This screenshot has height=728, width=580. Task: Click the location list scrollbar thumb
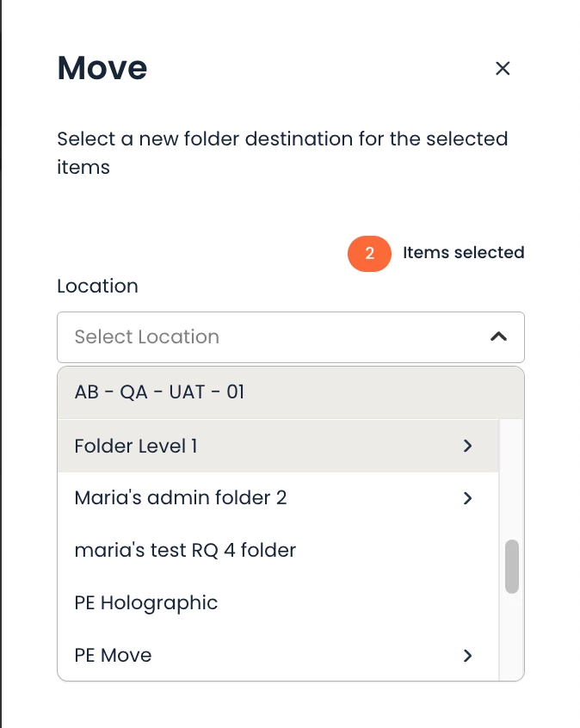[512, 566]
